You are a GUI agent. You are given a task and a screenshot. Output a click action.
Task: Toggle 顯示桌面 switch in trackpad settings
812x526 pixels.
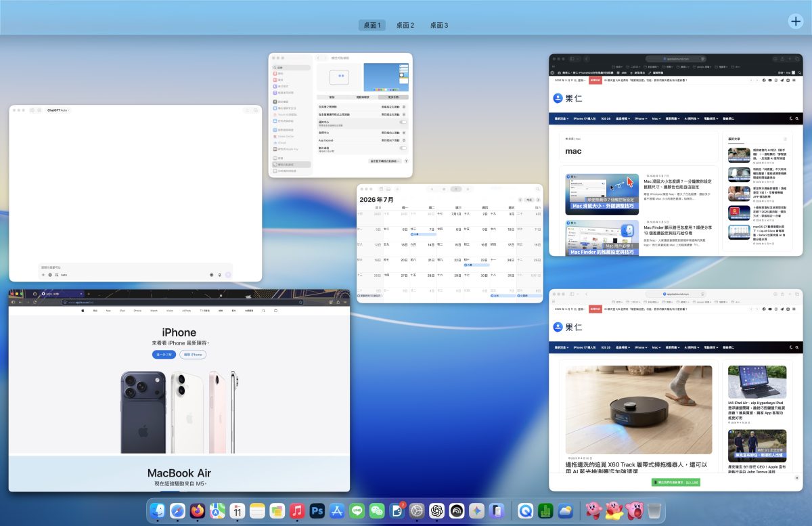(403, 148)
